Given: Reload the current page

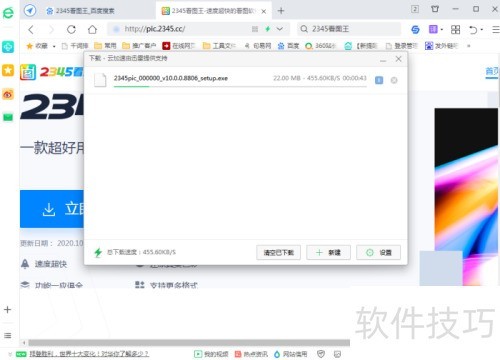Looking at the screenshot, I should point(71,30).
